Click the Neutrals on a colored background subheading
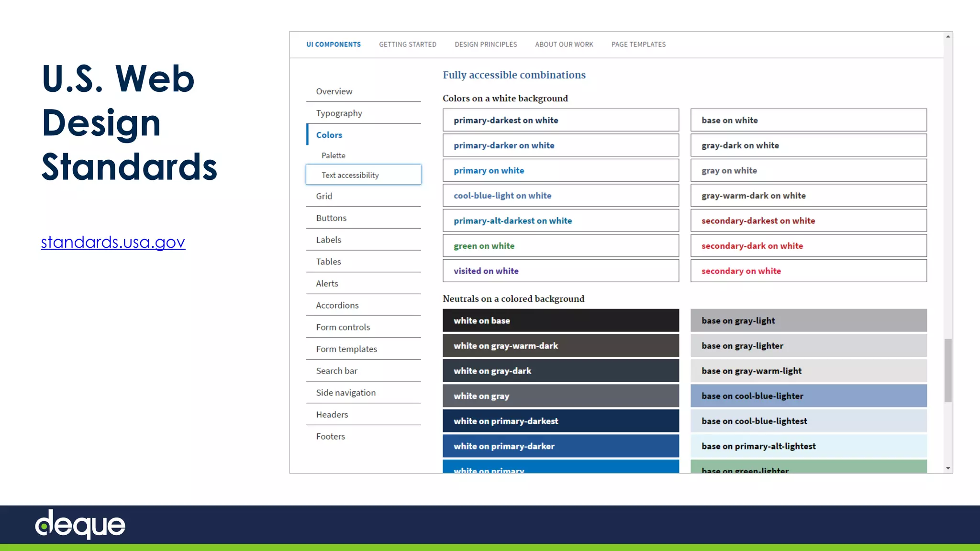Image resolution: width=980 pixels, height=551 pixels. [x=513, y=299]
